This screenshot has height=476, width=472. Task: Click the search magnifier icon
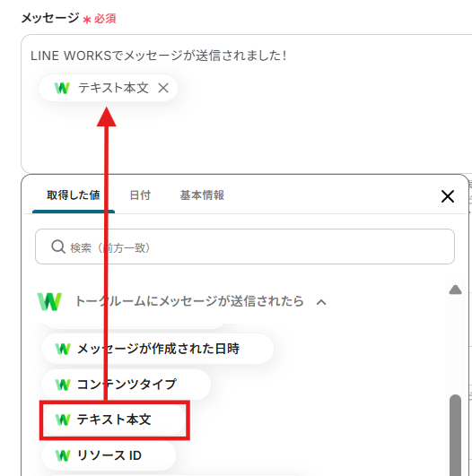click(57, 247)
